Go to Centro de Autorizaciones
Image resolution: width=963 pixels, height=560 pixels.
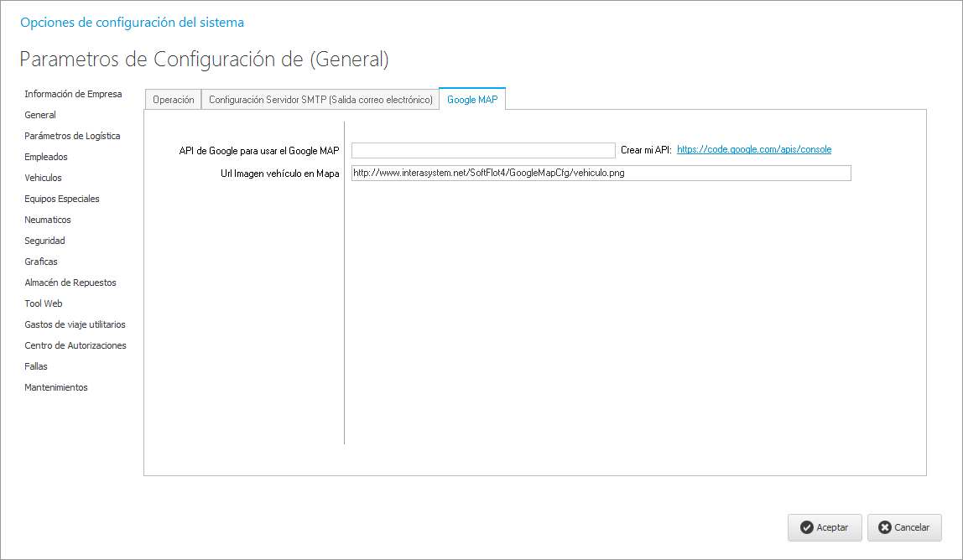click(x=75, y=345)
